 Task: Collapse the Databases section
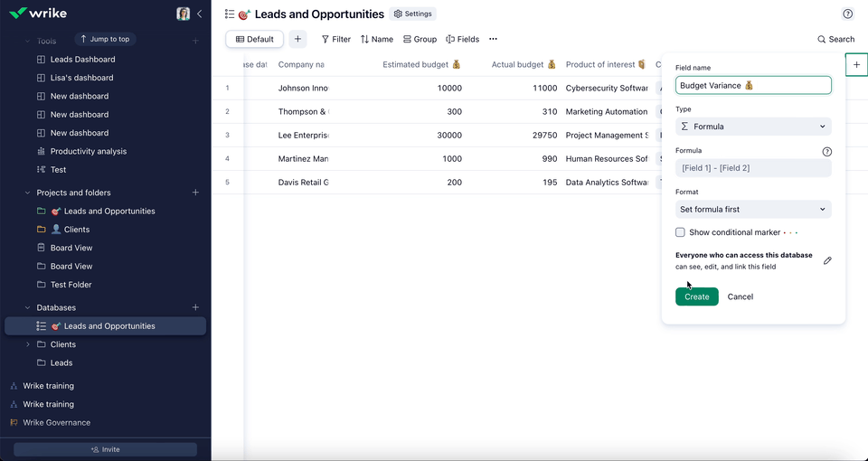27,307
